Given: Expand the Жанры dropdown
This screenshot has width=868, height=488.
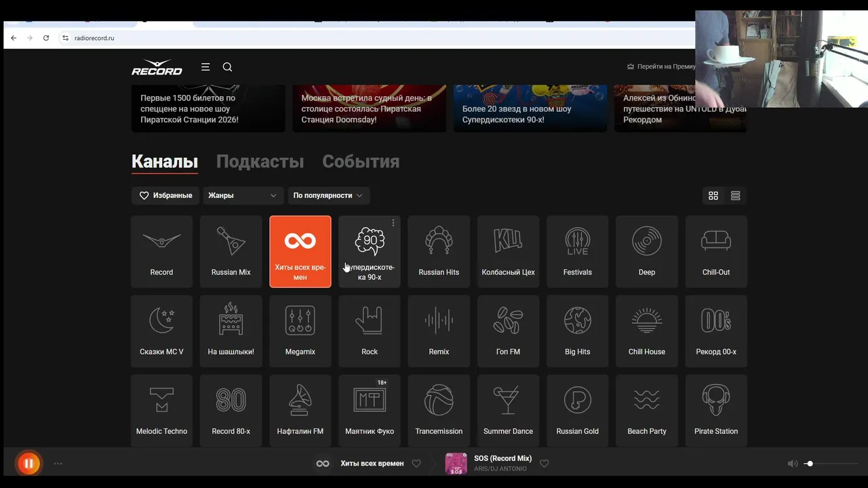Looking at the screenshot, I should point(243,195).
